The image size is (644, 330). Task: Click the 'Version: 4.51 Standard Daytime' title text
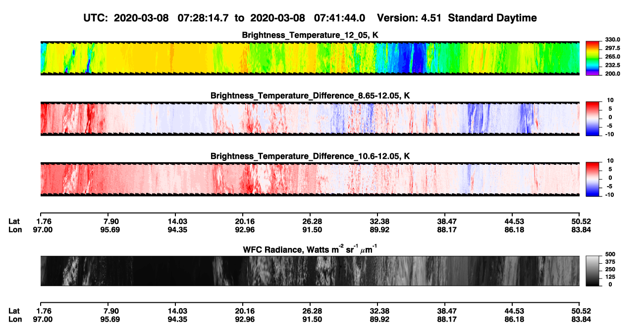pos(457,18)
